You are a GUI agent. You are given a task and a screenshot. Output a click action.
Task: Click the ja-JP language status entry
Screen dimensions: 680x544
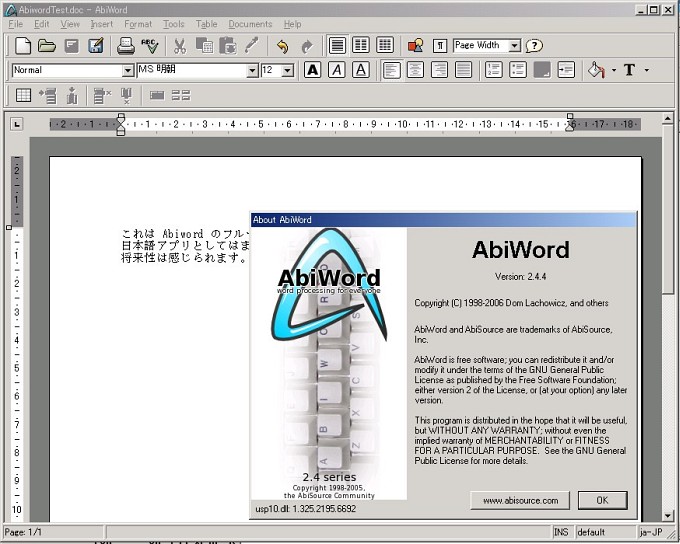pyautogui.click(x=651, y=532)
